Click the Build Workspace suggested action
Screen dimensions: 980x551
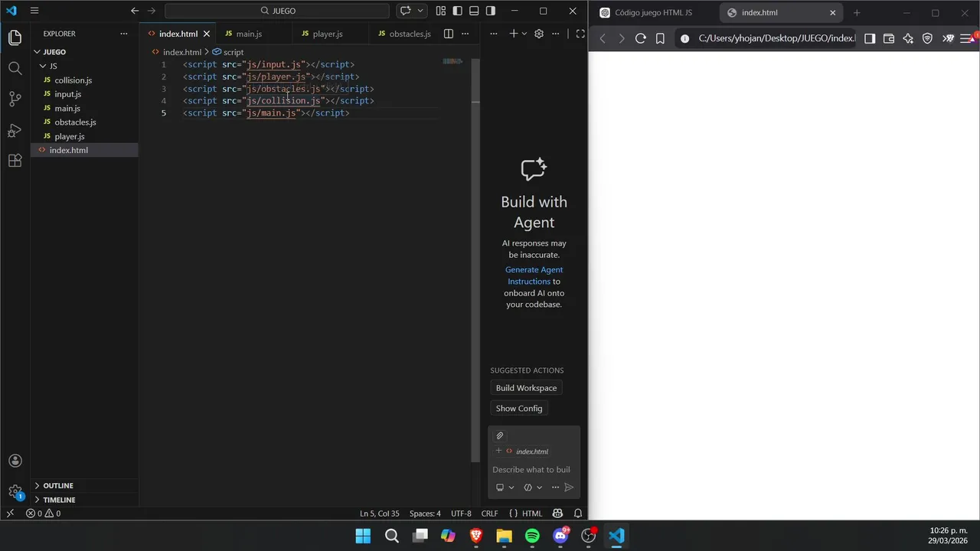click(526, 388)
